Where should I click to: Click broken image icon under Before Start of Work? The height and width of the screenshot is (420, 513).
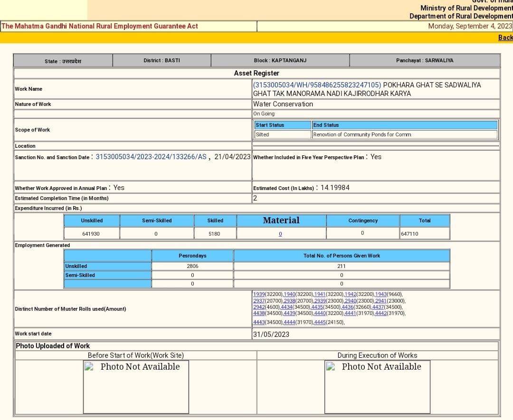click(89, 366)
